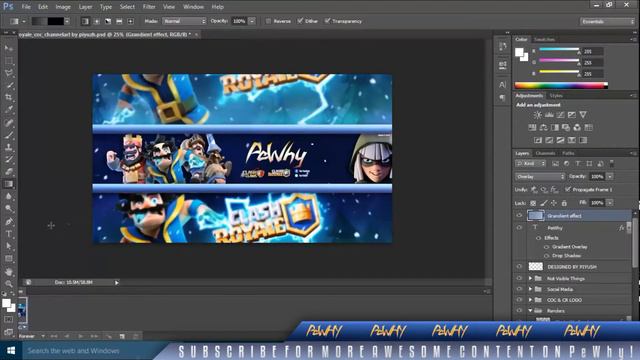The width and height of the screenshot is (640, 360).
Task: Select the Horizontal Type tool
Action: tap(9, 234)
